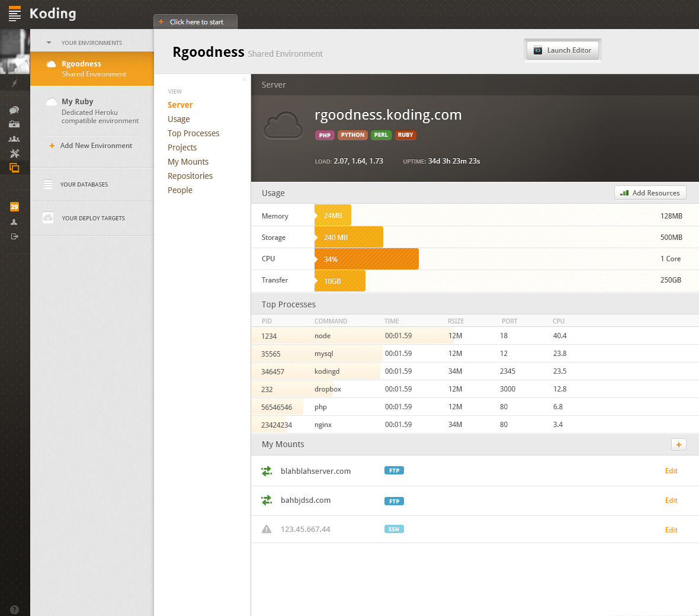Open the tools wrench sidebar icon

[x=14, y=153]
